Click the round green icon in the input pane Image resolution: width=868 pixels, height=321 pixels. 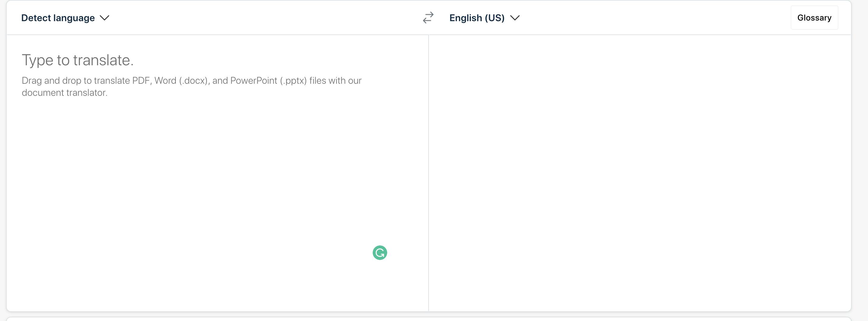click(380, 253)
